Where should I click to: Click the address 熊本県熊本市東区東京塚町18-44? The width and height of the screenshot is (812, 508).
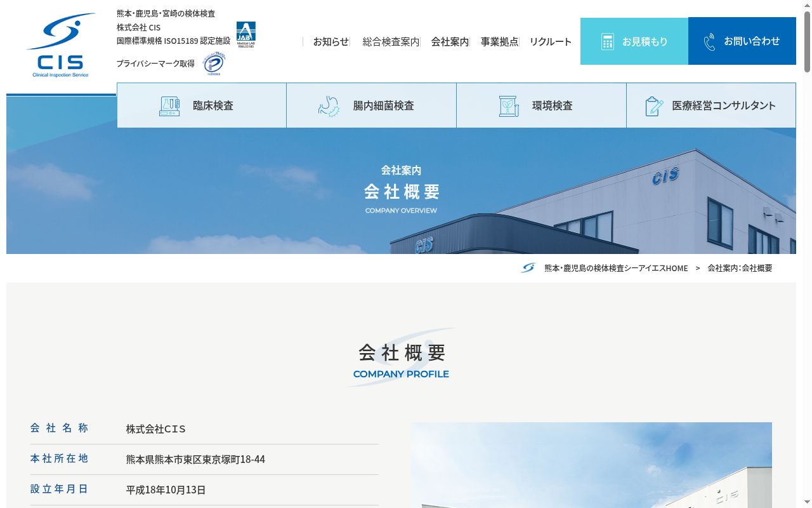pos(195,459)
